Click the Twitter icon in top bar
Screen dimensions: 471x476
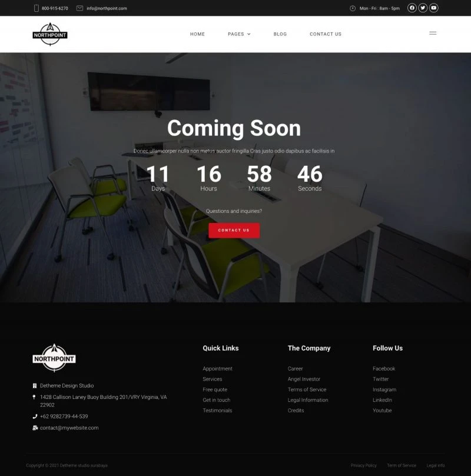point(423,8)
